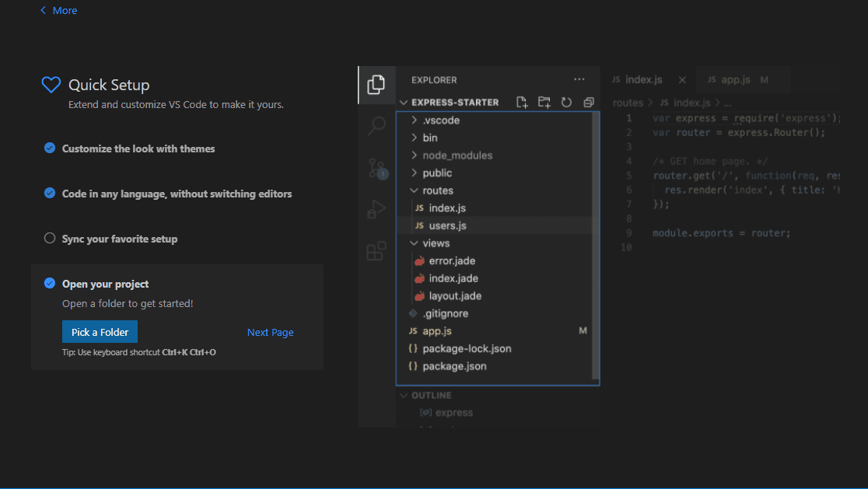Select the Search icon in the activity bar
The image size is (868, 489).
376,127
